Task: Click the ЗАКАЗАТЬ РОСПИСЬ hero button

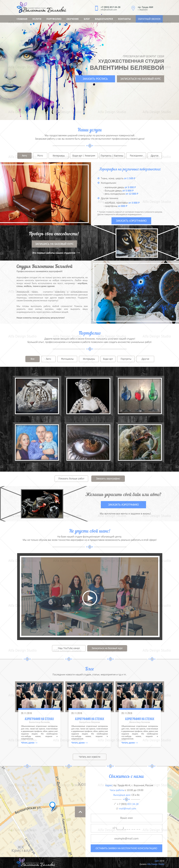Action: (x=95, y=79)
